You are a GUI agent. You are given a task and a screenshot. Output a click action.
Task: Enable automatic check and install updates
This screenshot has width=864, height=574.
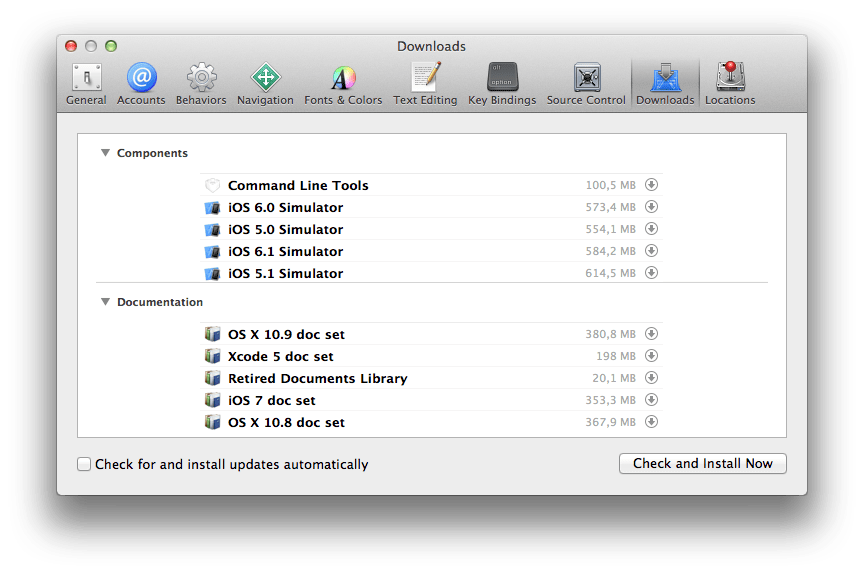click(84, 464)
